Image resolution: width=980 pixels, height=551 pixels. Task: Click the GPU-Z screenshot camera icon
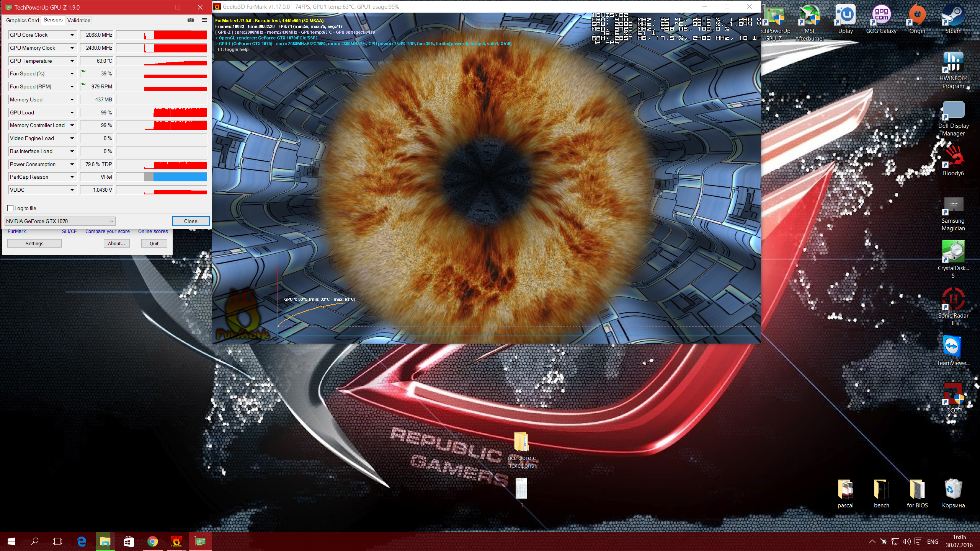coord(191,20)
